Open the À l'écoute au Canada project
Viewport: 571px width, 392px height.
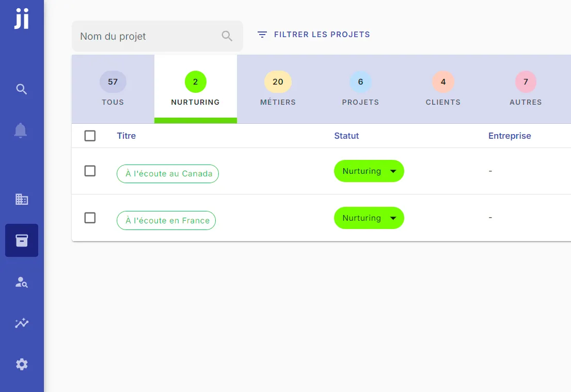[168, 174]
